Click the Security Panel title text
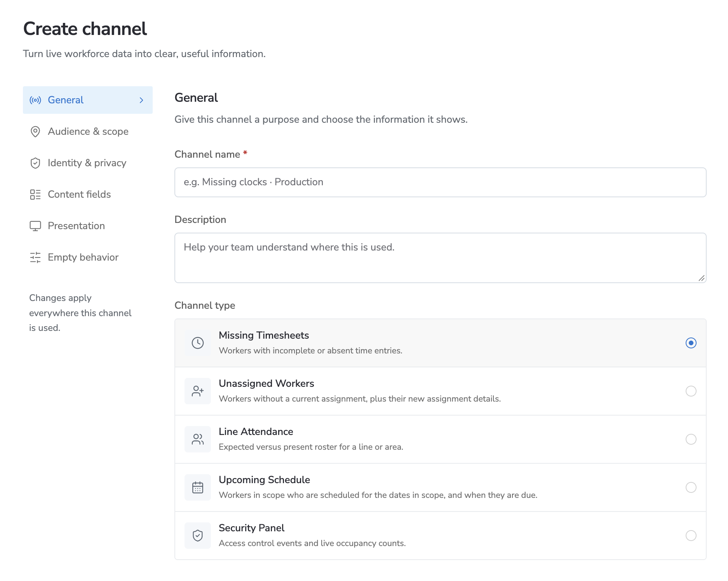 pyautogui.click(x=252, y=528)
